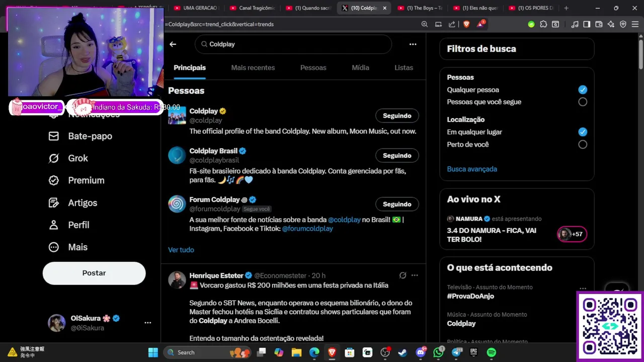Open WhatsApp from the taskbar
This screenshot has height=362, width=644.
pyautogui.click(x=438, y=352)
